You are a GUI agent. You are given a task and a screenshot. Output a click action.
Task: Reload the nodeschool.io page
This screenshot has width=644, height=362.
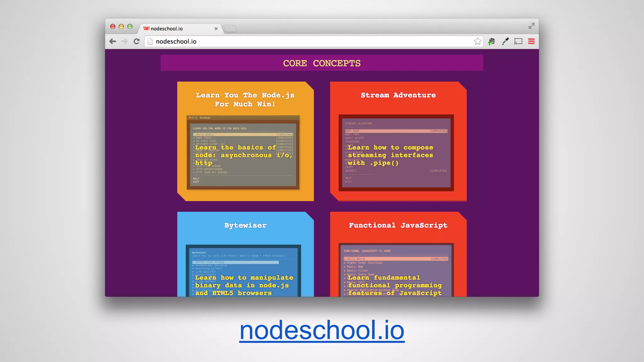pyautogui.click(x=136, y=41)
